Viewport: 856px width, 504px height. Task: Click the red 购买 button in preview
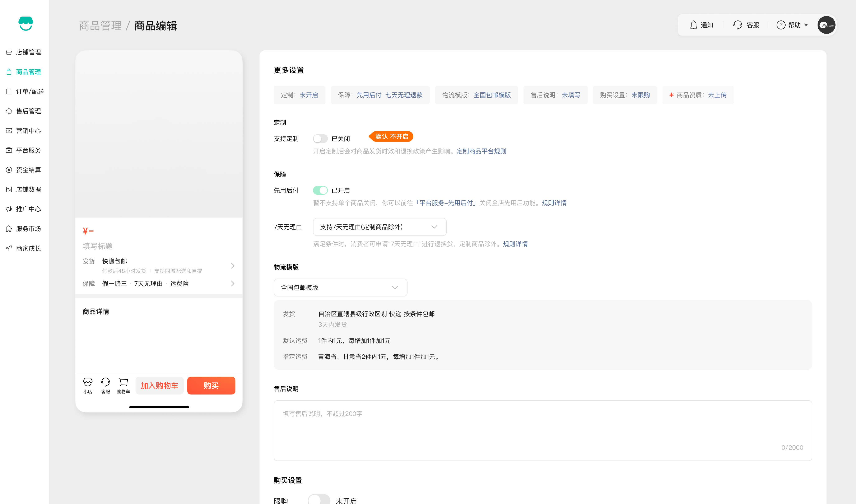[x=211, y=386]
